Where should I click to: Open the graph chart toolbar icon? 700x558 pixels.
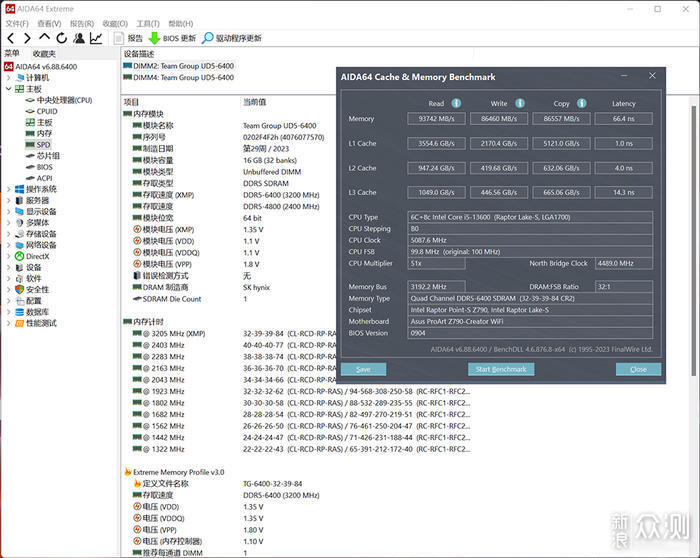[x=96, y=38]
